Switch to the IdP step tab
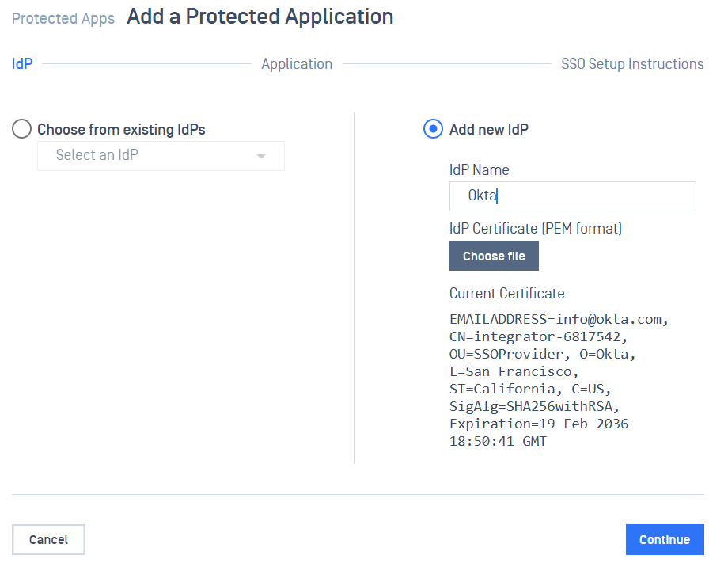 click(22, 64)
